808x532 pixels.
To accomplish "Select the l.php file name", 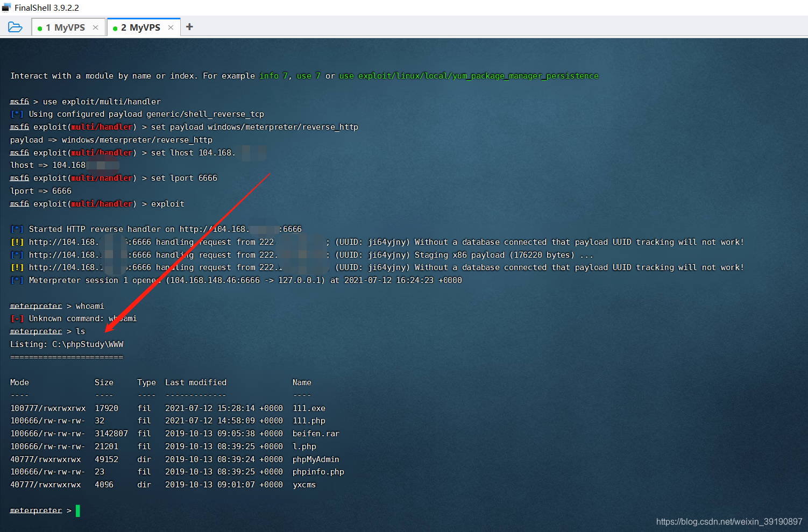I will click(x=304, y=446).
